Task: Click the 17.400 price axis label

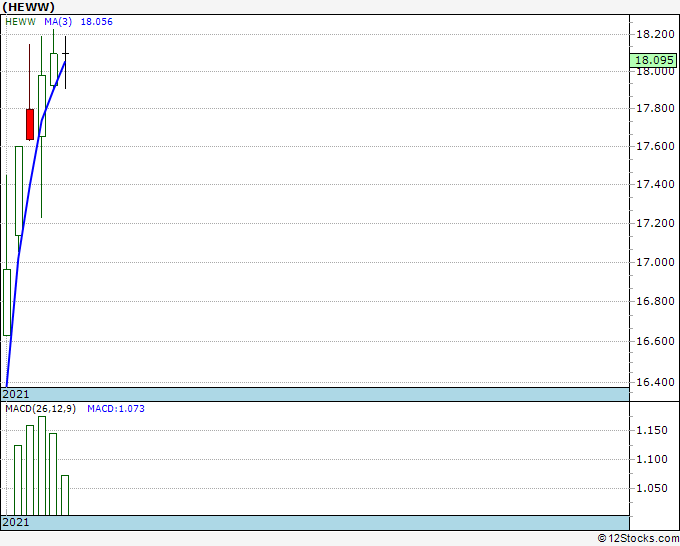Action: 655,184
